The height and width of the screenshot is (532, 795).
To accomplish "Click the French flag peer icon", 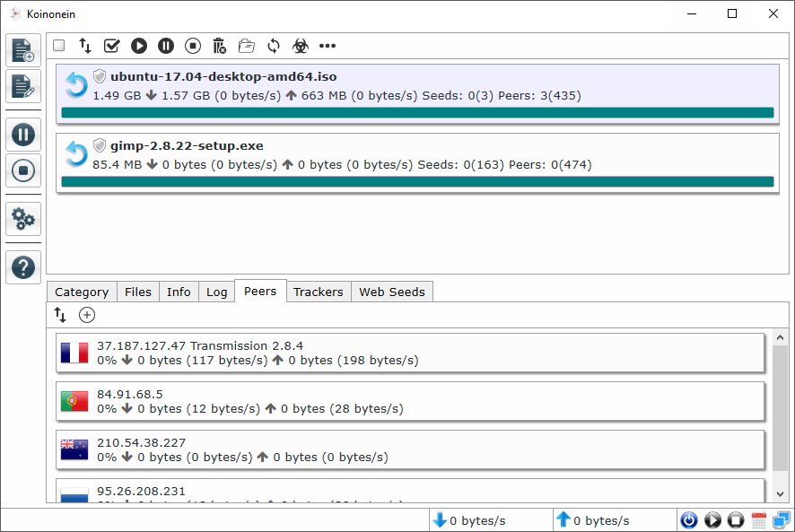I will (74, 353).
